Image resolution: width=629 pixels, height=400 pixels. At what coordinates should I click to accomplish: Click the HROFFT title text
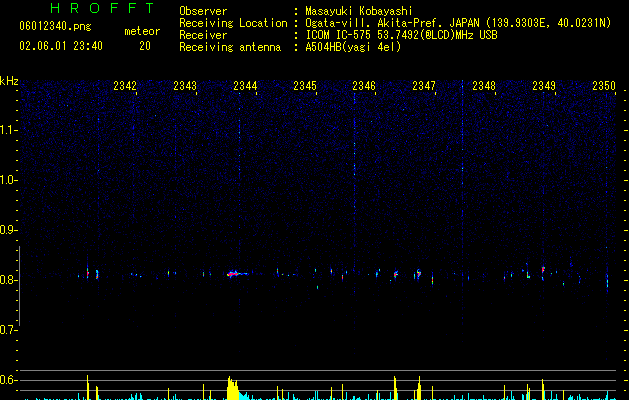(x=102, y=8)
